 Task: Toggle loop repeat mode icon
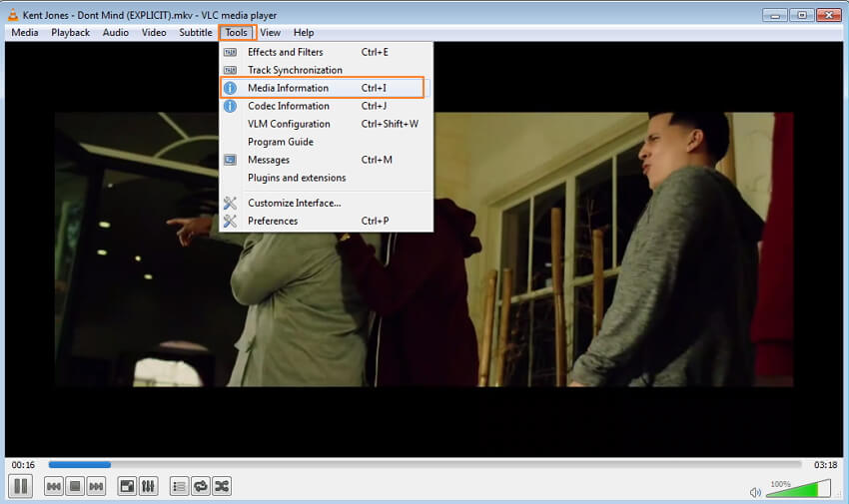pos(201,487)
